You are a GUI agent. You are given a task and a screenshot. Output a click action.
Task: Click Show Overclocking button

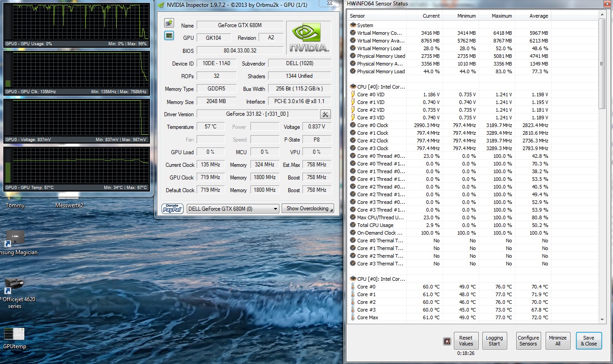click(x=307, y=208)
